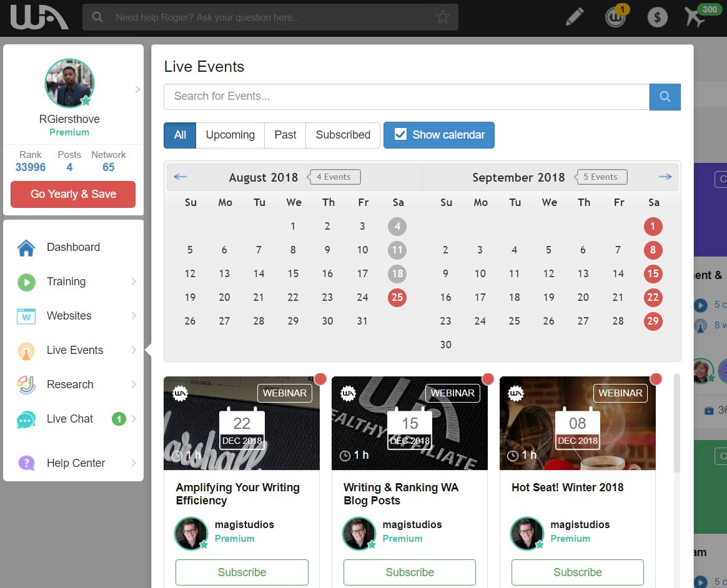Select September 15 on the calendar
Screen dimensions: 727x588
[653, 274]
